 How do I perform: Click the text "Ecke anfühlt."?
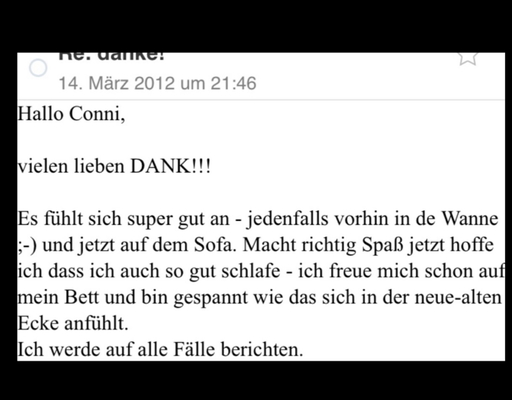[73, 323]
